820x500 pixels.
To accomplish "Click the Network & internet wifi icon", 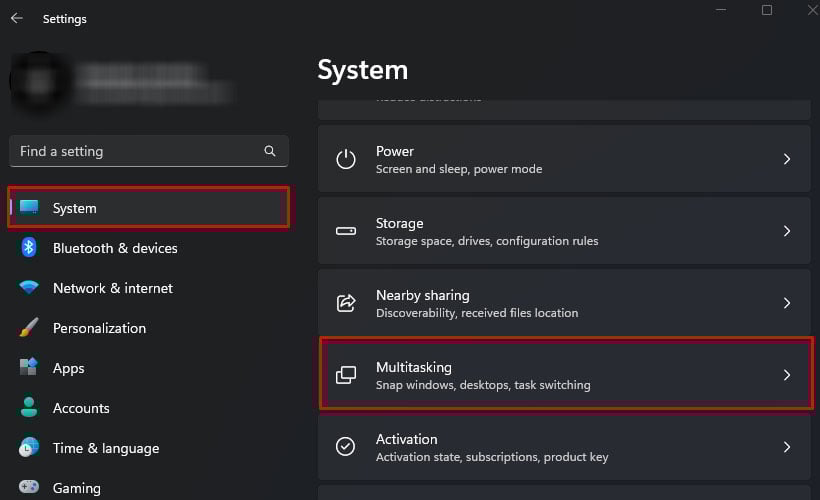I will coord(29,288).
